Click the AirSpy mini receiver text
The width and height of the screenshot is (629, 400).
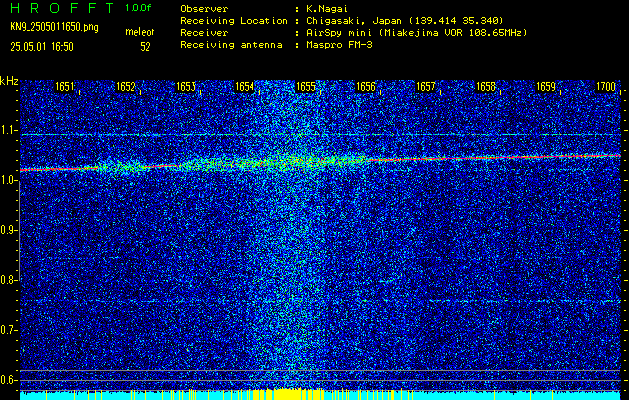pos(416,33)
